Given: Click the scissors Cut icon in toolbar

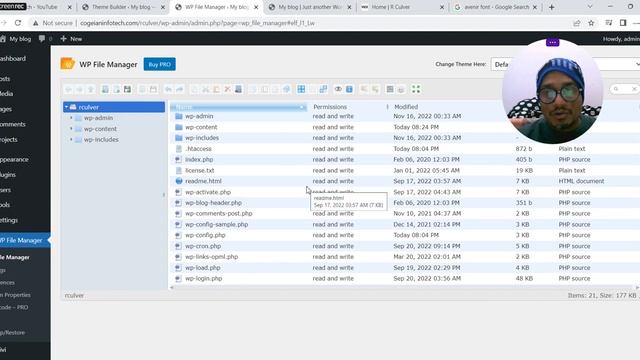Looking at the screenshot, I should tap(205, 89).
